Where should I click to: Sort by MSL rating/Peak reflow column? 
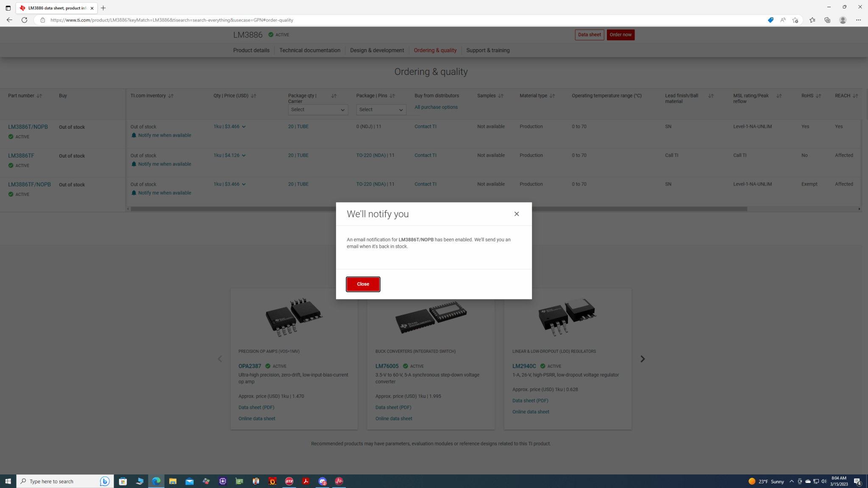[779, 96]
